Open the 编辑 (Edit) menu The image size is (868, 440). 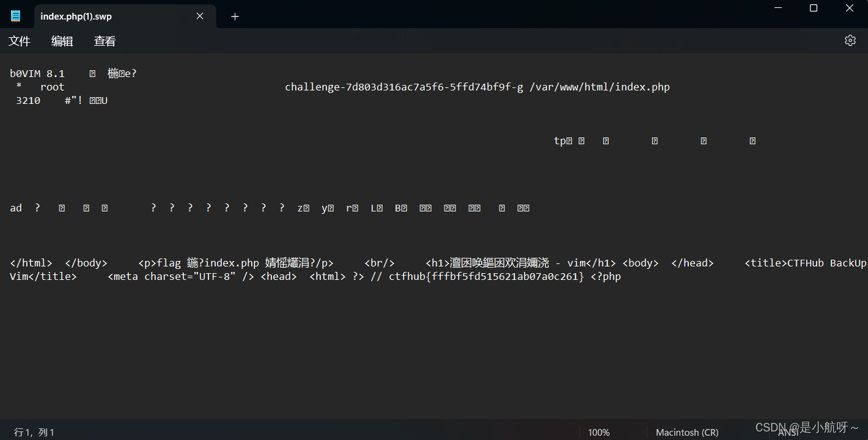tap(62, 41)
